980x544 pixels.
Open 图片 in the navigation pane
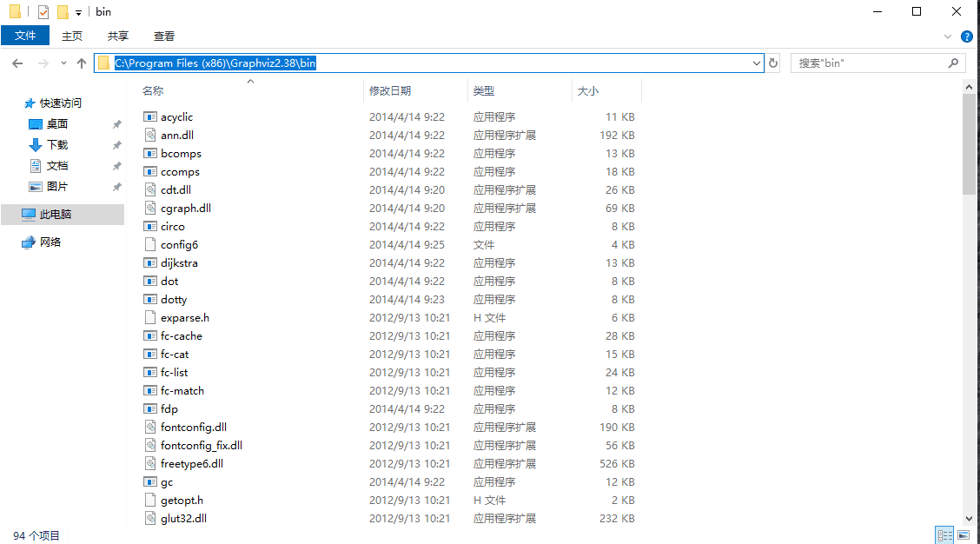click(x=56, y=186)
